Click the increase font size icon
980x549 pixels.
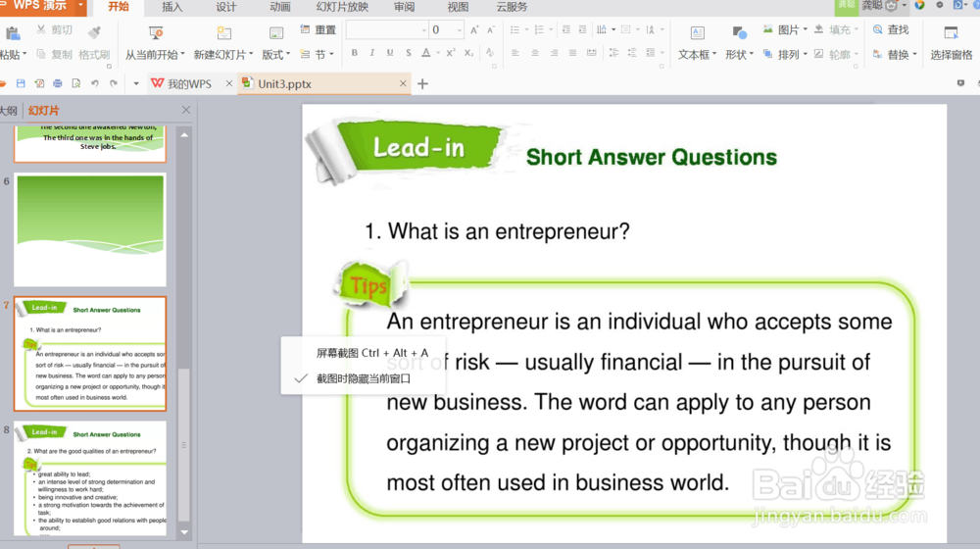click(x=474, y=29)
